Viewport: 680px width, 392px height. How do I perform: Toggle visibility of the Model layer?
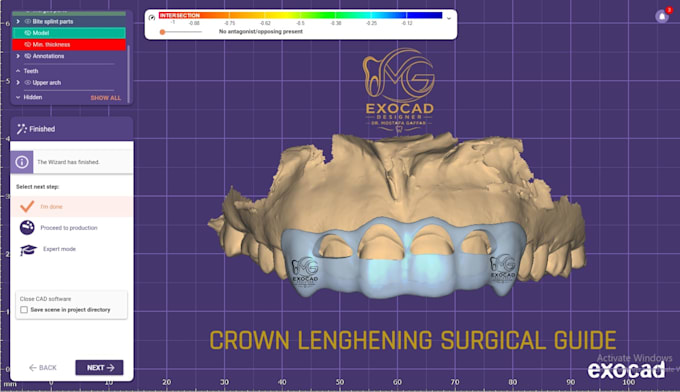[x=28, y=33]
